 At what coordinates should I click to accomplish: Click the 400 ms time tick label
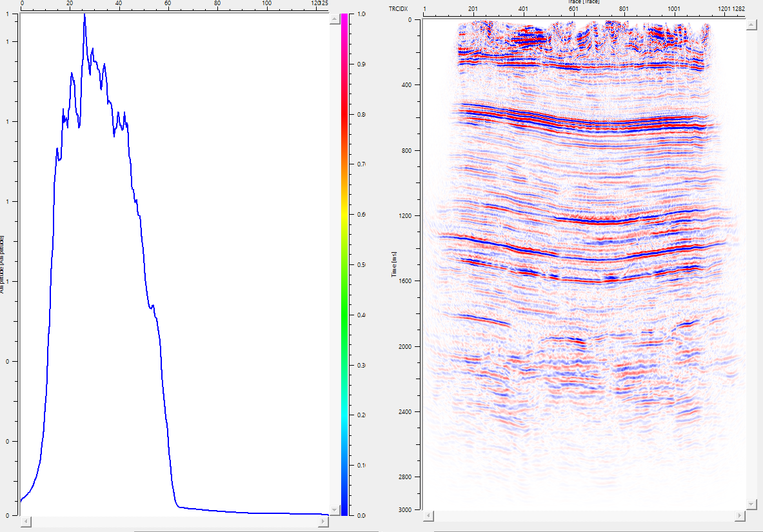pyautogui.click(x=406, y=84)
